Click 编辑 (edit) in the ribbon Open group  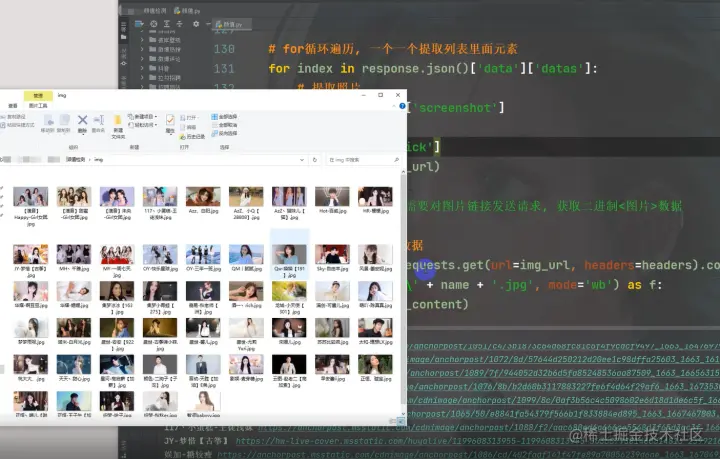(188, 127)
